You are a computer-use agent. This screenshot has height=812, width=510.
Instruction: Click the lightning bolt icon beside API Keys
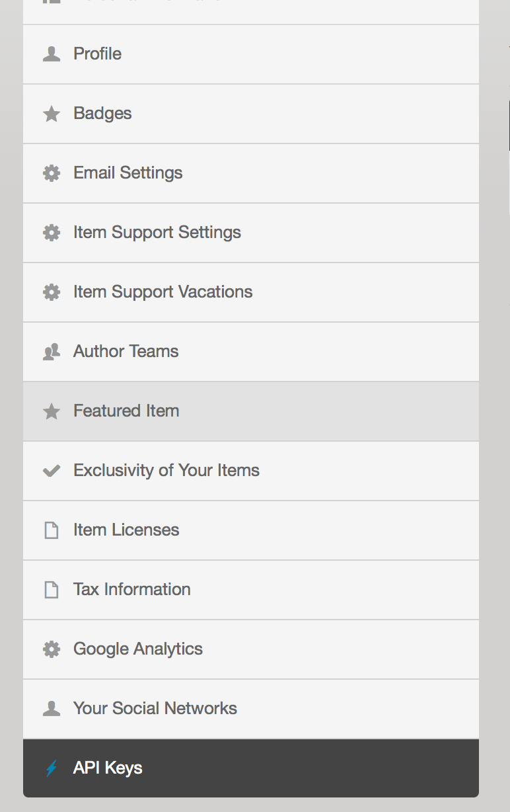pos(52,768)
